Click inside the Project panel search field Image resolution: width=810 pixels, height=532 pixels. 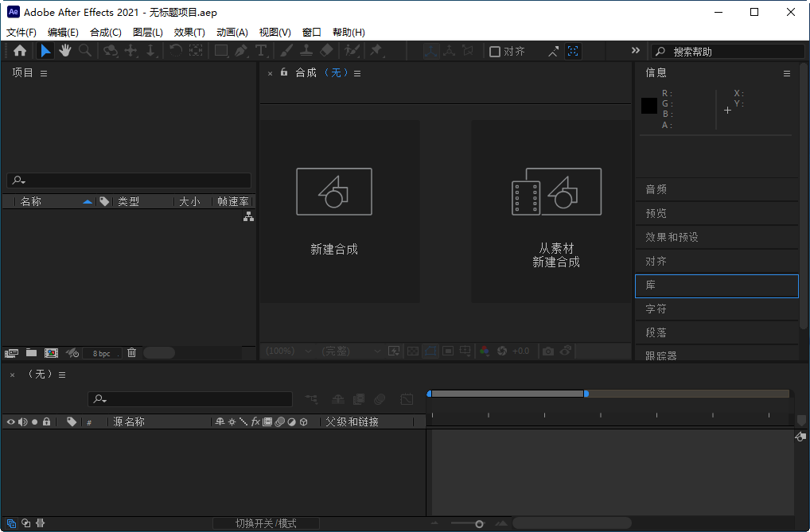tap(127, 180)
